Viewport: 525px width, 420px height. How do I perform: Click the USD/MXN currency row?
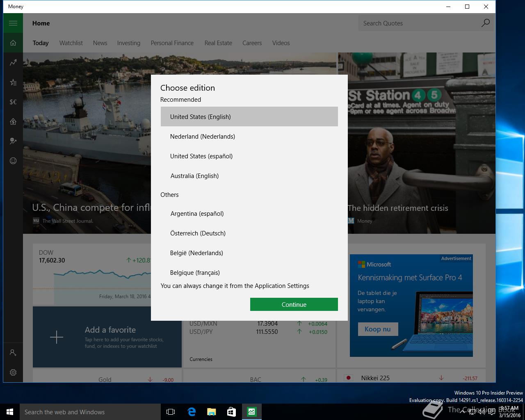click(258, 324)
